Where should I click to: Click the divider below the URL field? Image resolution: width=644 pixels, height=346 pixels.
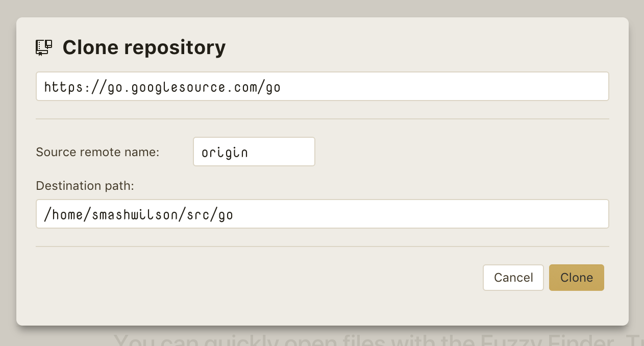coord(322,119)
